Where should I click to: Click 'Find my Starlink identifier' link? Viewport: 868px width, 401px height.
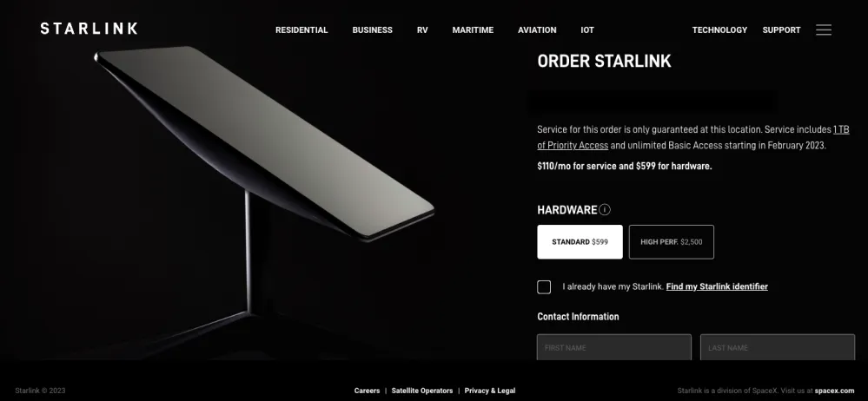pos(717,286)
